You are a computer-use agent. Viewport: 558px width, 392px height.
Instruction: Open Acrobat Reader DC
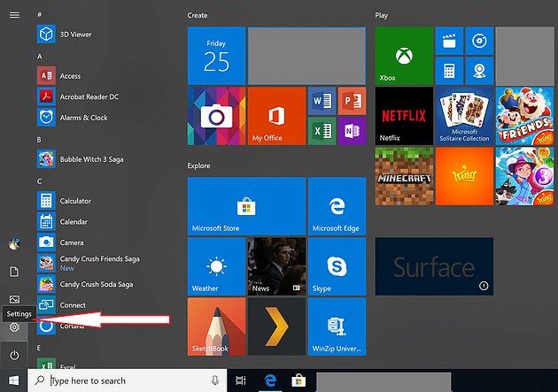pyautogui.click(x=78, y=96)
